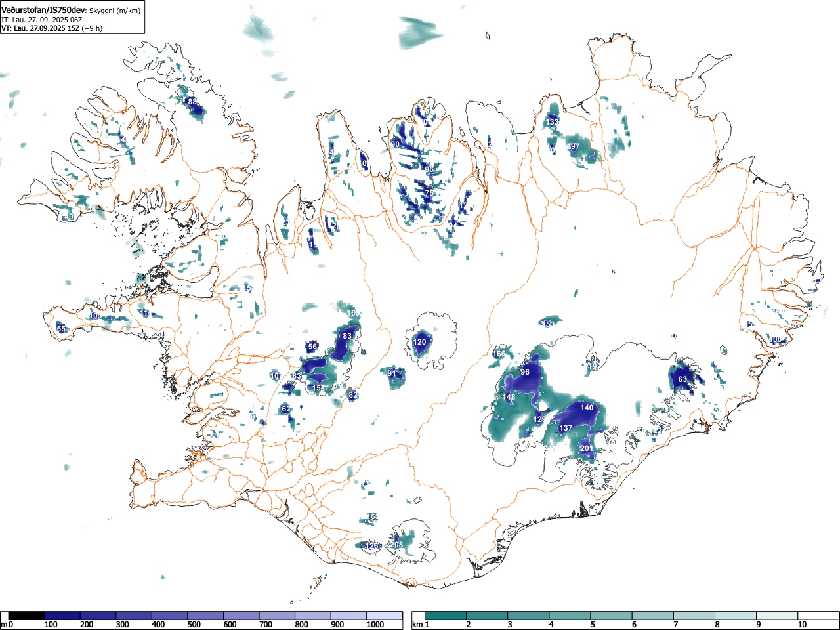Click the visibility value '62' on the map
Image resolution: width=840 pixels, height=630 pixels.
pyautogui.click(x=285, y=409)
